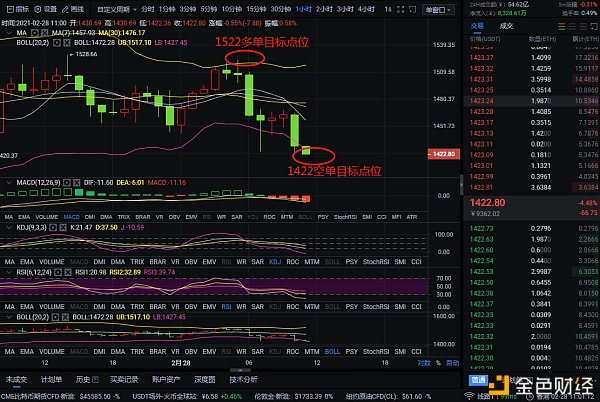Click the clock icon beside 香港 time
Viewport: 600px width, 402px height.
pyautogui.click(x=532, y=397)
